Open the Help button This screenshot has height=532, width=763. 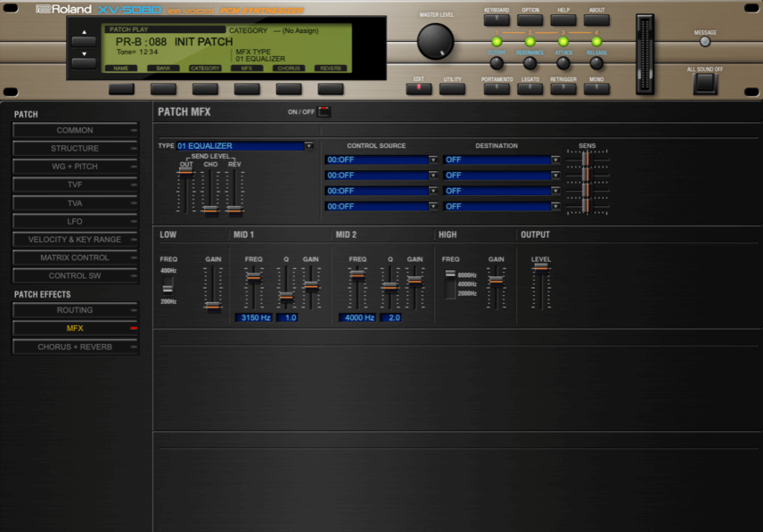point(563,20)
